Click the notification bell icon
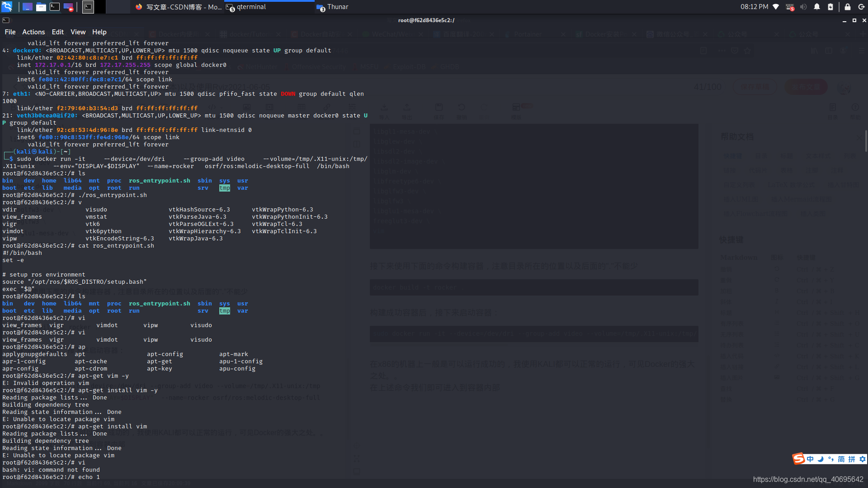868x488 pixels. [x=817, y=7]
